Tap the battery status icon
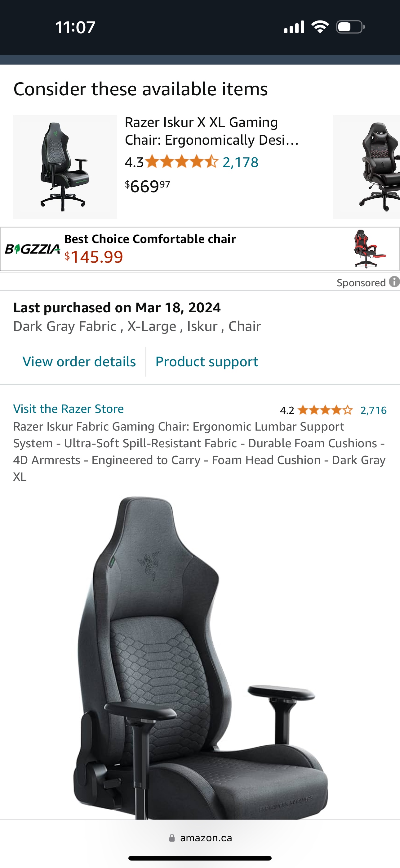Screen dimensions: 400x868 pyautogui.click(x=350, y=27)
